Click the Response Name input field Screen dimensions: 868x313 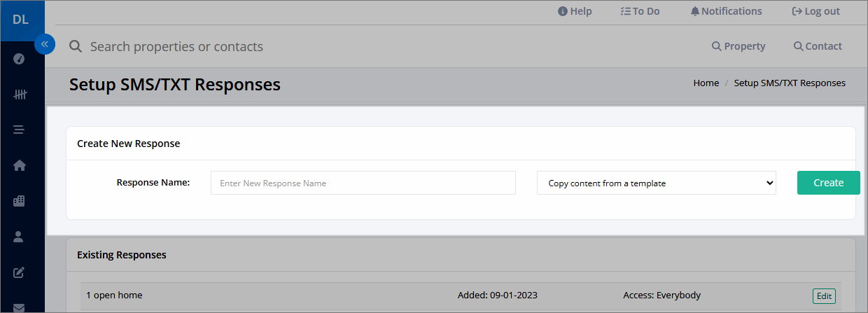point(363,183)
